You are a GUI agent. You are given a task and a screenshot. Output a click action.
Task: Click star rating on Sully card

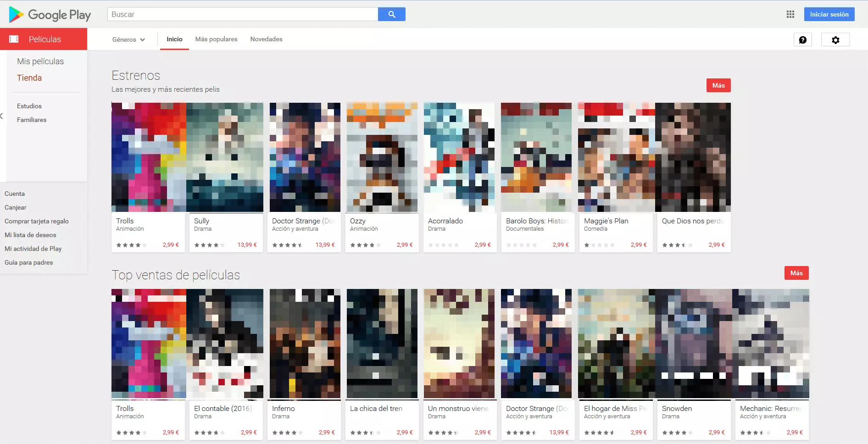[x=209, y=245]
